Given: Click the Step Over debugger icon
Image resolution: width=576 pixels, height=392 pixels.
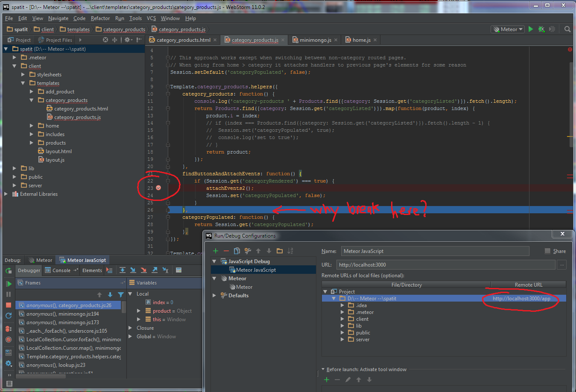Looking at the screenshot, I should click(123, 270).
